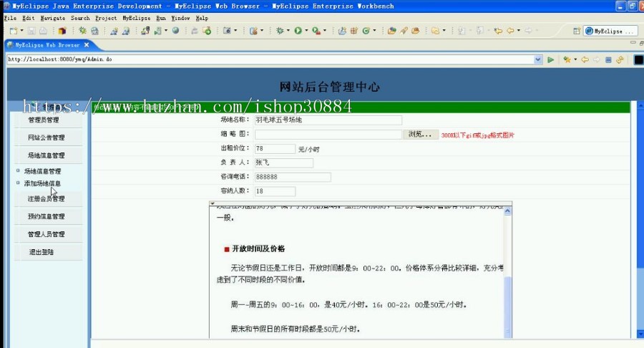Image resolution: width=644 pixels, height=348 pixels.
Task: Click the green Run play toolbar icon
Action: [x=298, y=31]
